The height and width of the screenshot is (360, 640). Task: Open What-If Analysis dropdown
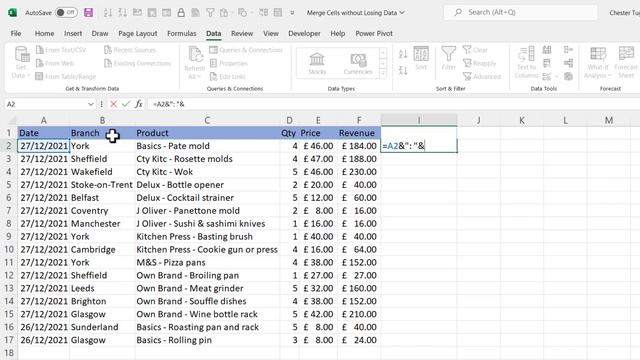point(598,62)
